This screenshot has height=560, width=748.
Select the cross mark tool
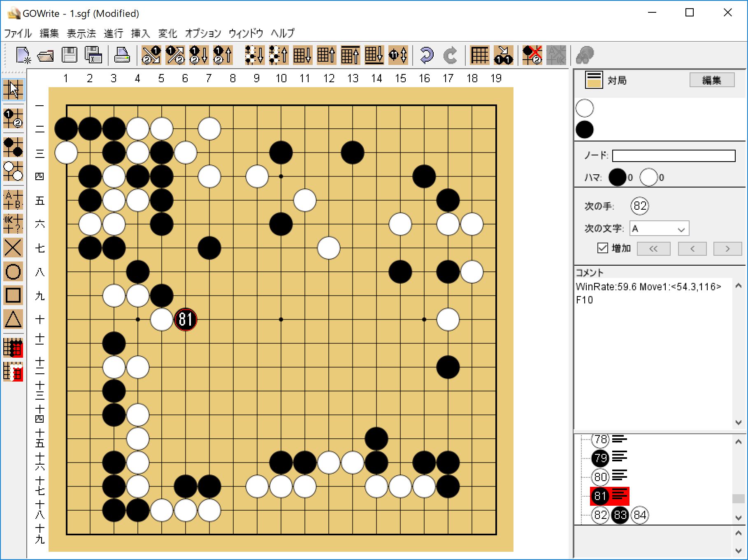point(13,248)
